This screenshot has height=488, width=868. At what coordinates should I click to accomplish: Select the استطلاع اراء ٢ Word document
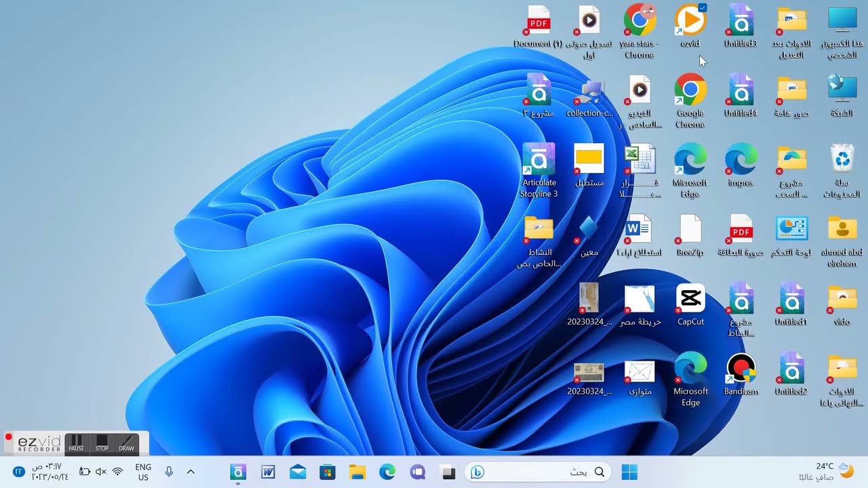(639, 235)
